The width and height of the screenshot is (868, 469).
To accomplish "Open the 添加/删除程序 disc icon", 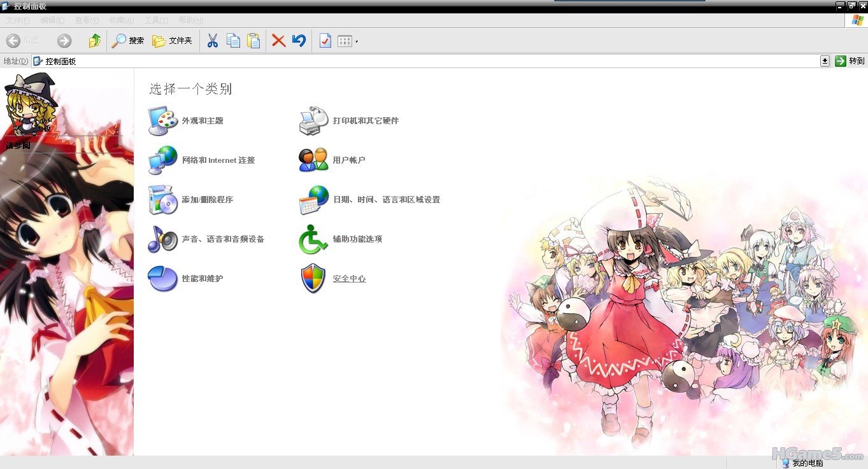I will point(162,200).
